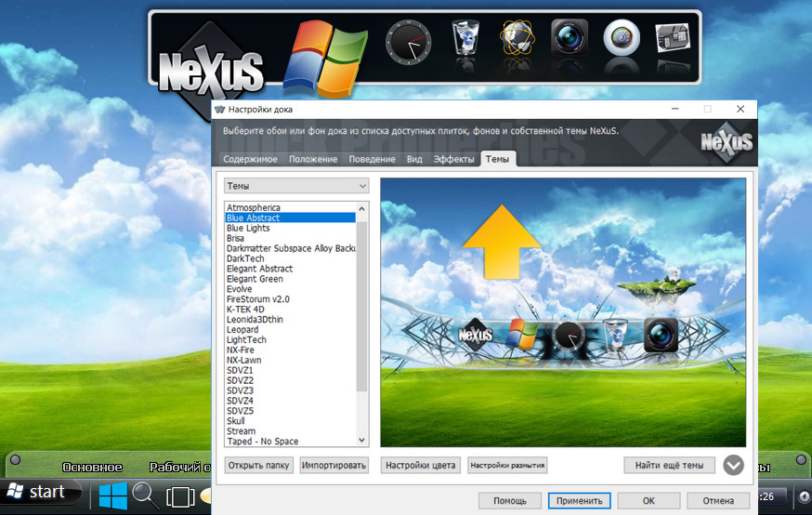The height and width of the screenshot is (515, 812).
Task: Open the Поведение tab
Action: point(372,159)
